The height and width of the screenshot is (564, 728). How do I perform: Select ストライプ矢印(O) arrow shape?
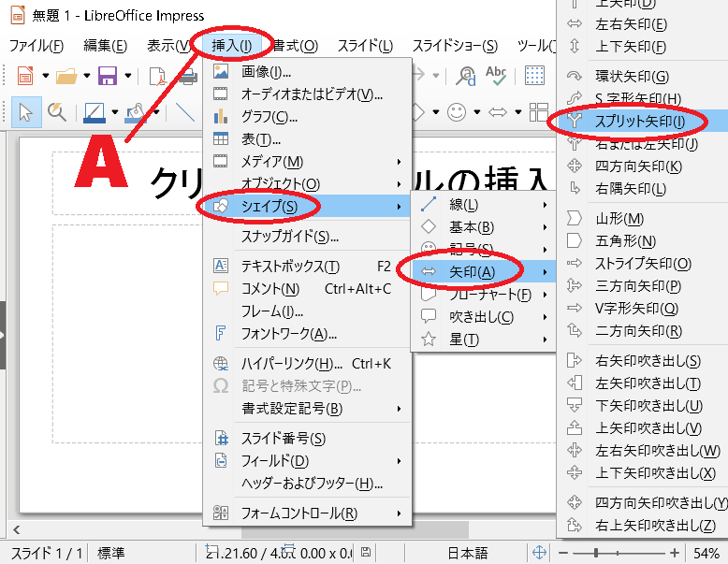pos(643,264)
